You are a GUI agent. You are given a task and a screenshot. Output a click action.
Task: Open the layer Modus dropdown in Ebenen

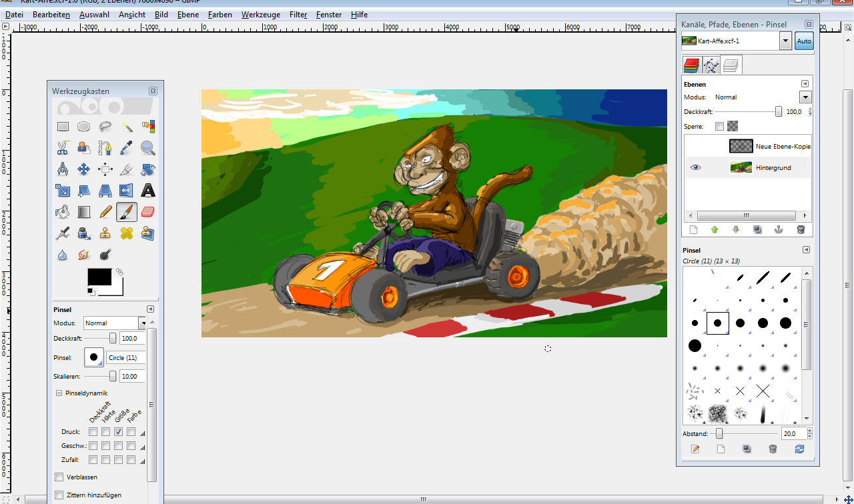pyautogui.click(x=805, y=97)
